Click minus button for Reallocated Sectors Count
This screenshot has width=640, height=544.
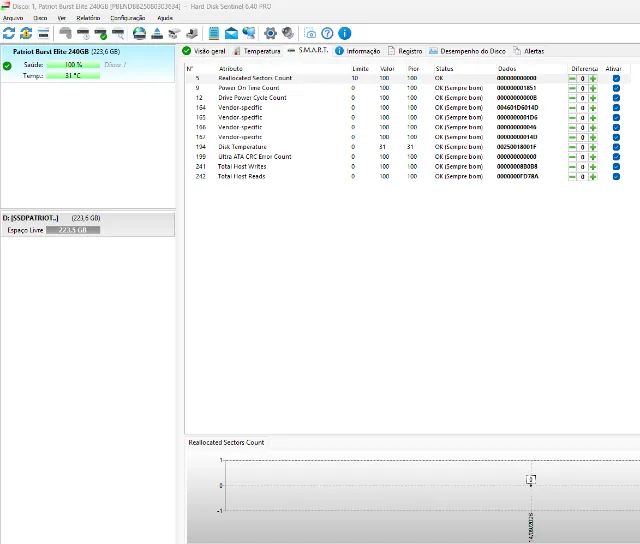pos(572,78)
